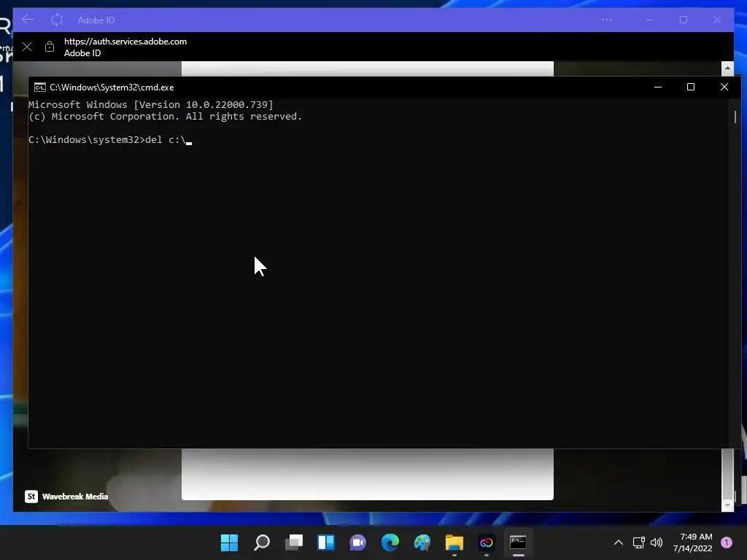Click the cmd.exe vertical scrollbar thumb

[x=735, y=117]
